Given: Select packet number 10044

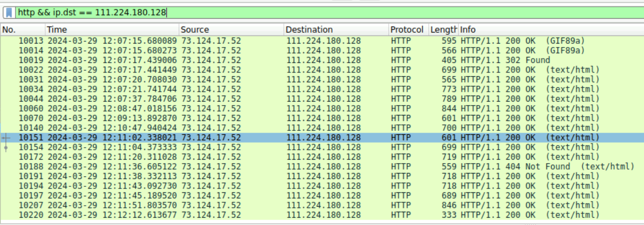Looking at the screenshot, I should [x=322, y=99].
